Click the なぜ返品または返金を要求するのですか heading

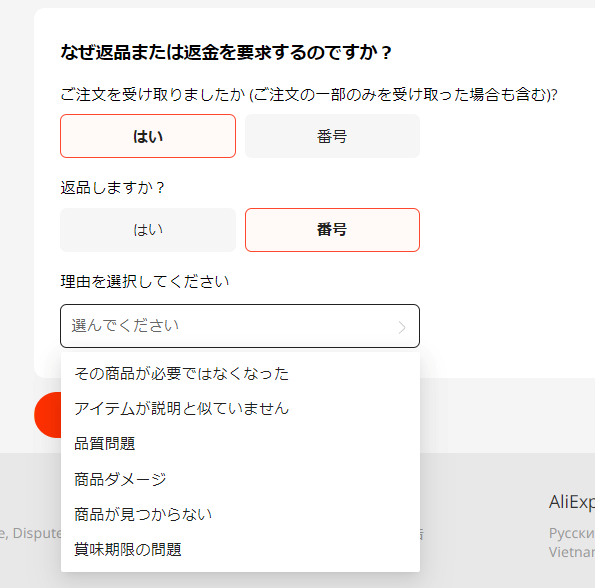click(x=226, y=52)
